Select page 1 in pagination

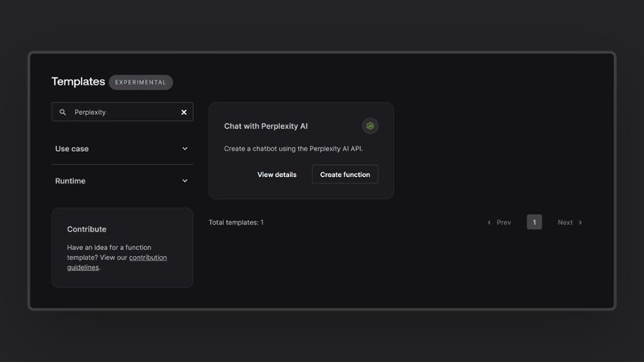[x=535, y=222]
